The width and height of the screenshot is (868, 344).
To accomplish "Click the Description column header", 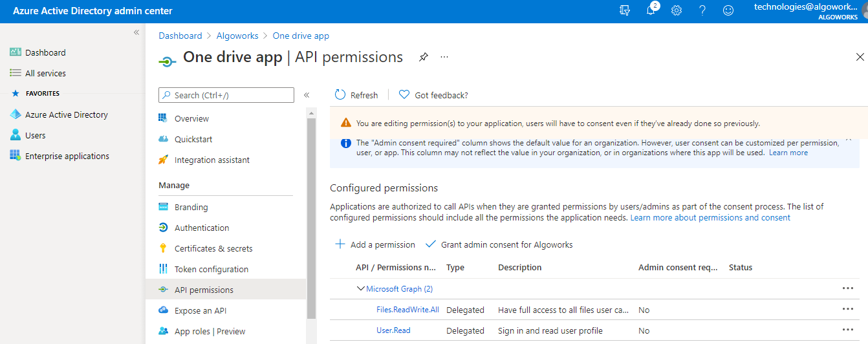I will click(x=520, y=267).
